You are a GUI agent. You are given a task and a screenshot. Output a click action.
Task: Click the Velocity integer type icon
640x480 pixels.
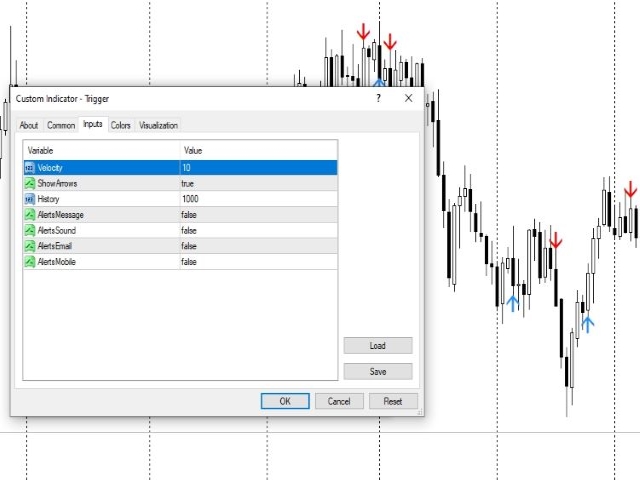pos(30,168)
